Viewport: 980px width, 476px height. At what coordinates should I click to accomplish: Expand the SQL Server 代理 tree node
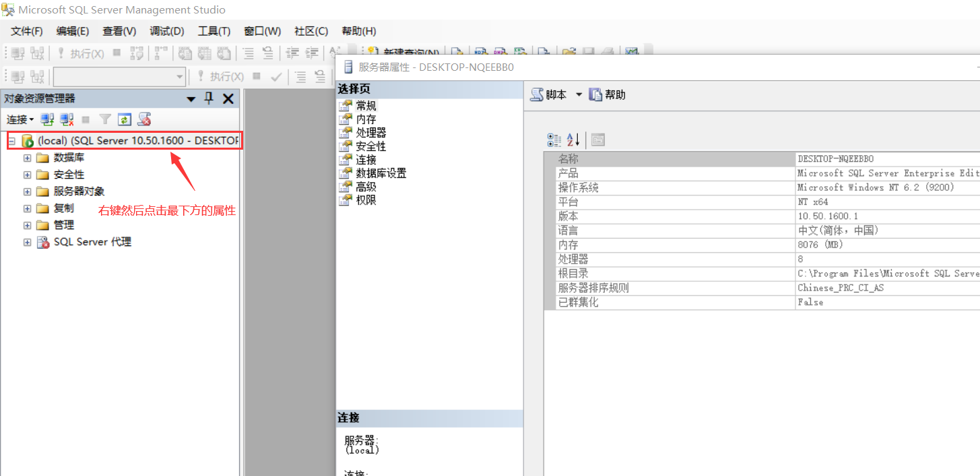[x=27, y=241]
